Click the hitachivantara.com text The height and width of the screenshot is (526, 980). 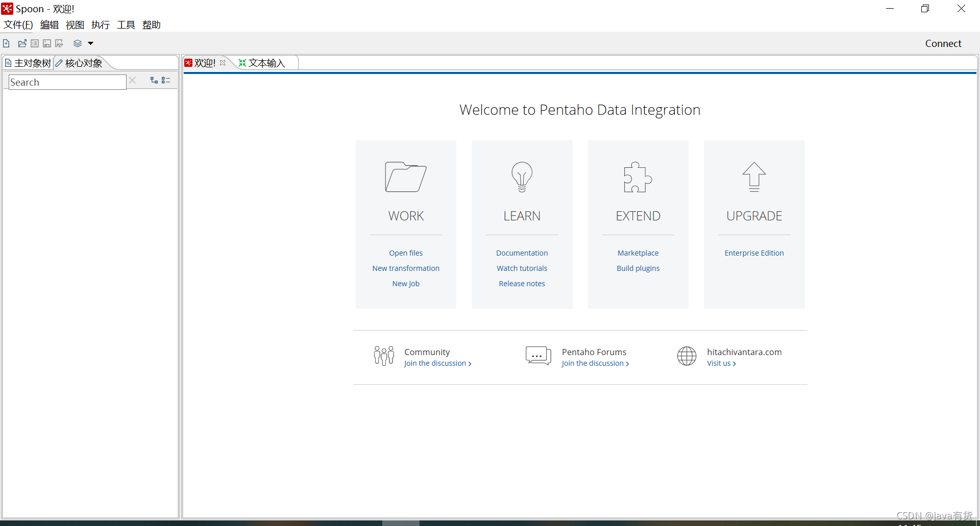[x=744, y=352]
